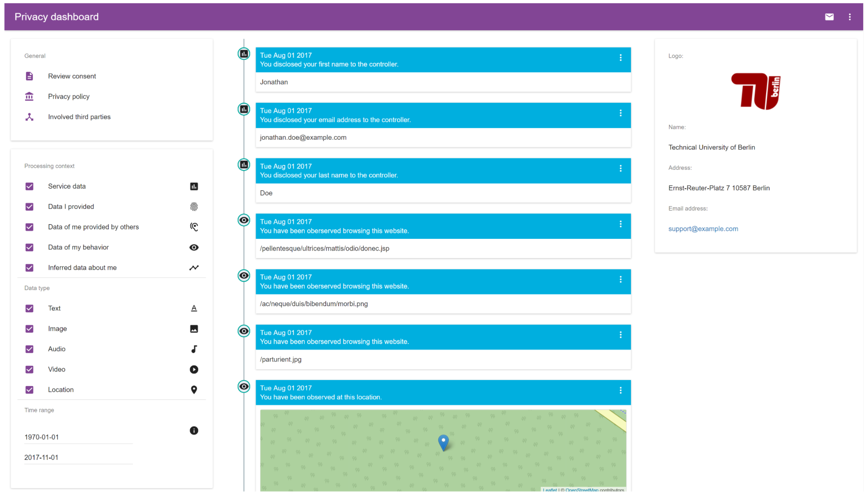Click the start date field 1970-01-01
Screen dimensions: 868x494
coord(78,437)
